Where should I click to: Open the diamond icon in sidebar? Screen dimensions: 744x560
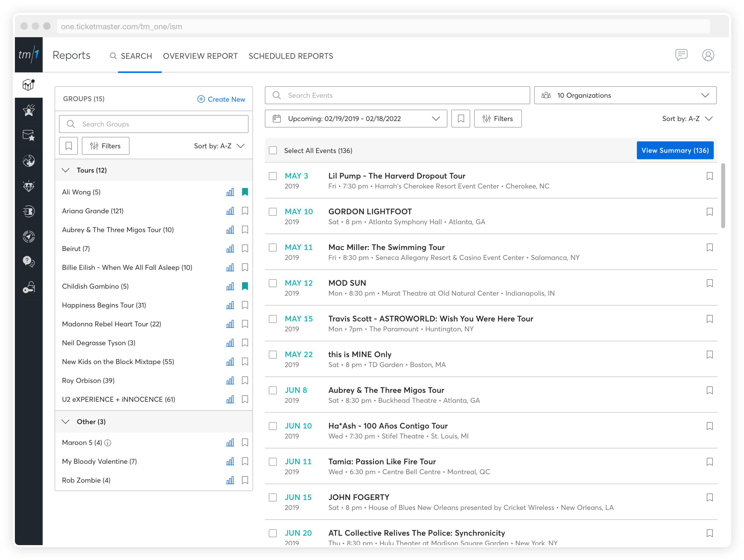[29, 186]
